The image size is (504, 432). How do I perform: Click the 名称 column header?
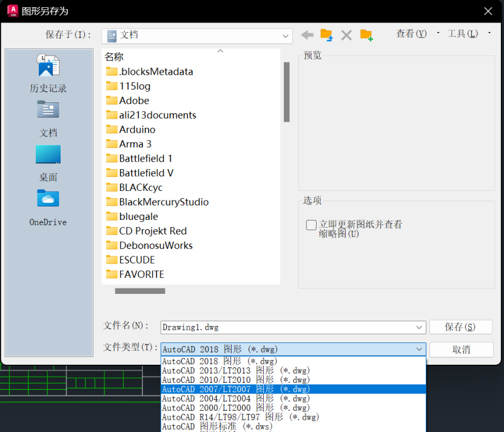(x=114, y=56)
